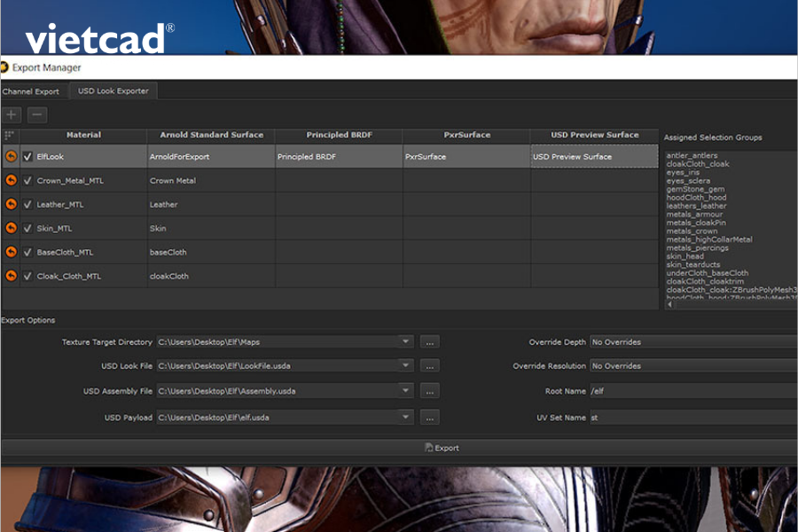The width and height of the screenshot is (798, 532).
Task: Click USD Assembly File path field
Action: [x=278, y=392]
